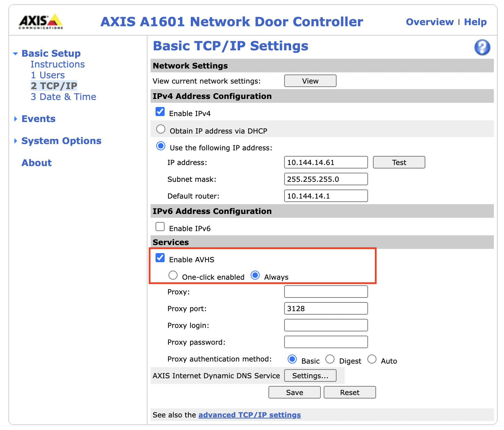Toggle the Enable AVHS checkbox
This screenshot has height=430, width=504.
pyautogui.click(x=160, y=258)
